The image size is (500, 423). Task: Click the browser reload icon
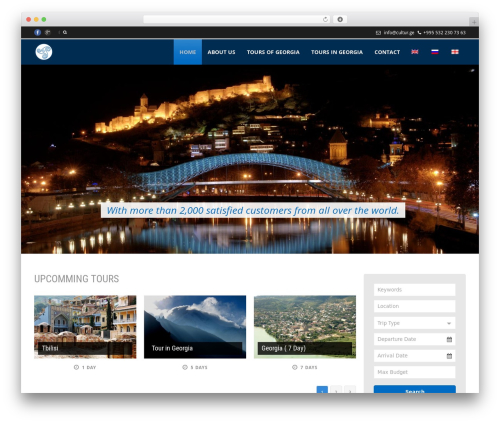point(325,19)
